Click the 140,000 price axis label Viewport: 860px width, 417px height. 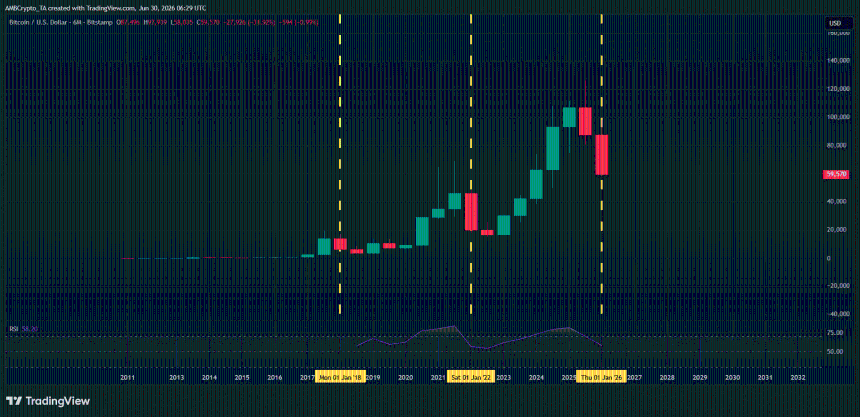(836, 61)
